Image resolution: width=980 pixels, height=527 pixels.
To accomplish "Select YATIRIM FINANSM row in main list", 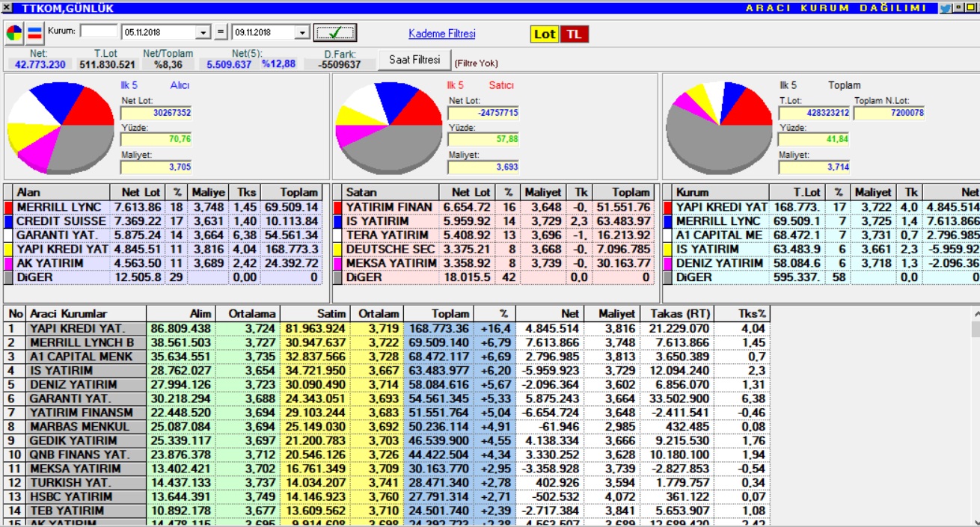I will (388, 413).
